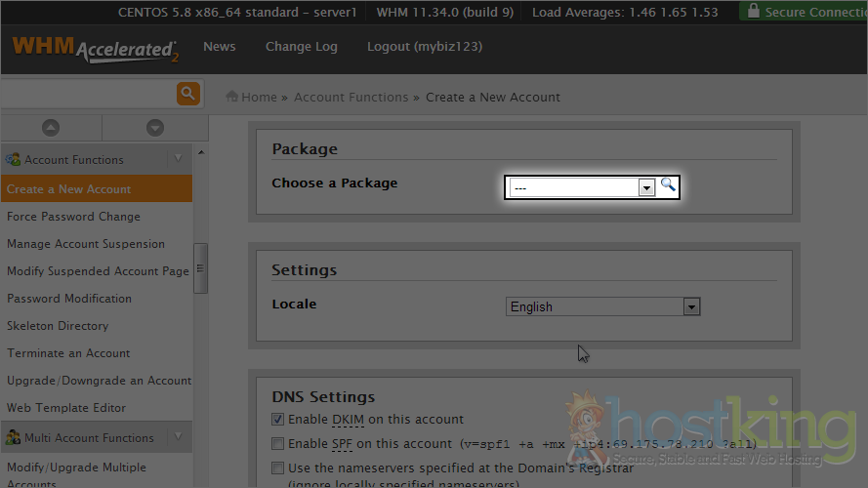Disable DKIM on this account checkbox
Screen dimensions: 868x488
click(279, 420)
